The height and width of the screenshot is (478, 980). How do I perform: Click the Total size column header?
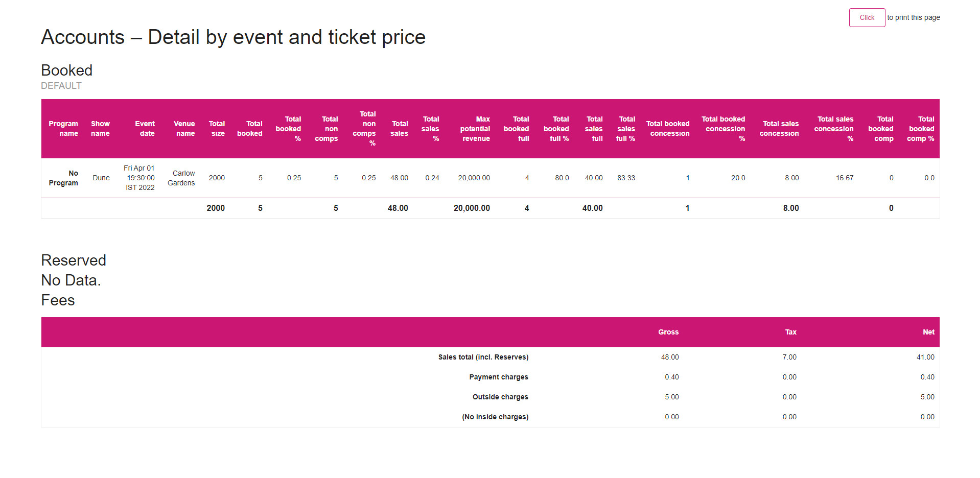click(217, 128)
